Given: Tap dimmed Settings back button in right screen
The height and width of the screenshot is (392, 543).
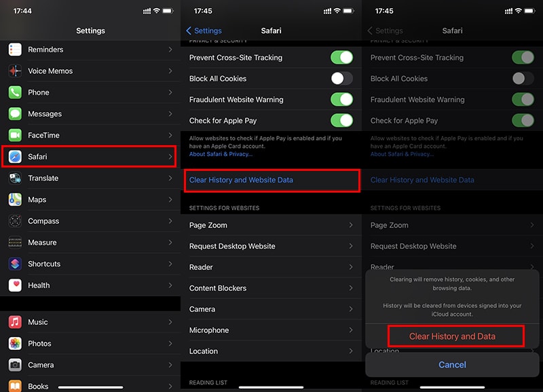Looking at the screenshot, I should 385,31.
